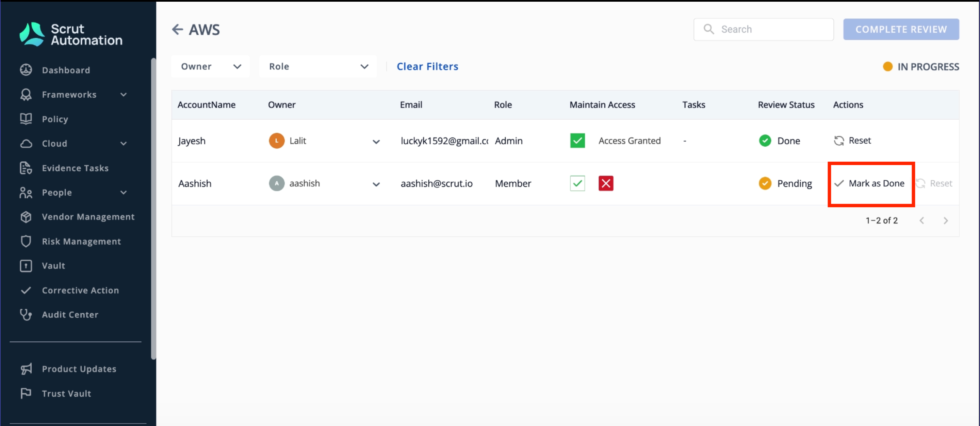Viewport: 980px width, 426px height.
Task: Open Dashboard from sidebar
Action: tap(66, 70)
